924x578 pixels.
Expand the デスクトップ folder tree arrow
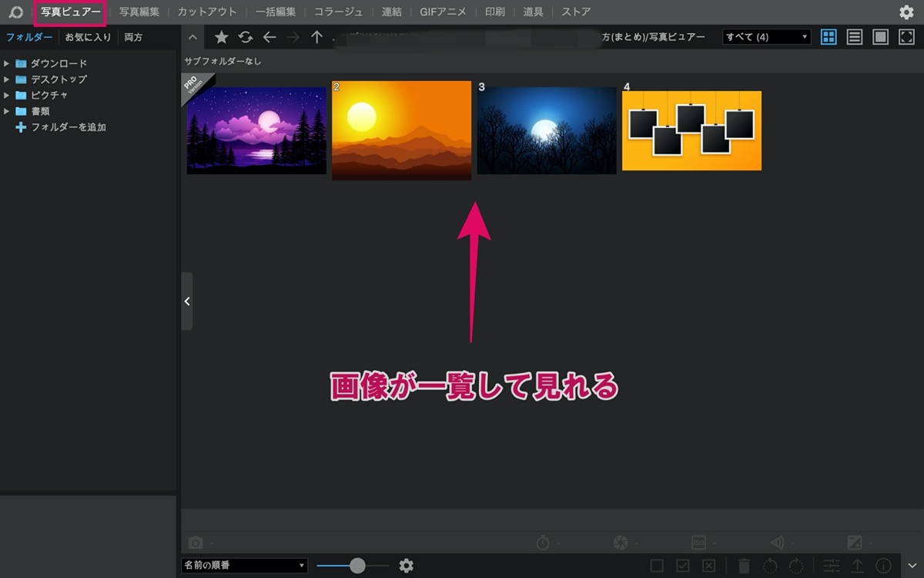[6, 79]
